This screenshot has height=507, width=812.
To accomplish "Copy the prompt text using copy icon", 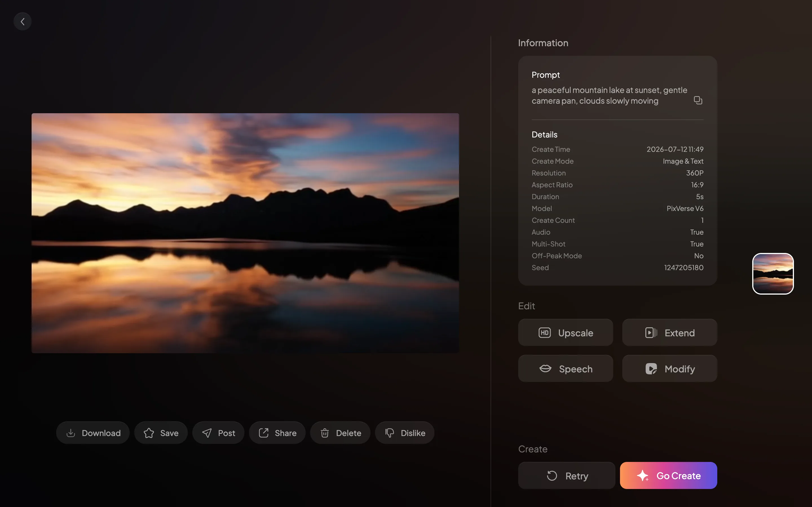I will tap(698, 100).
